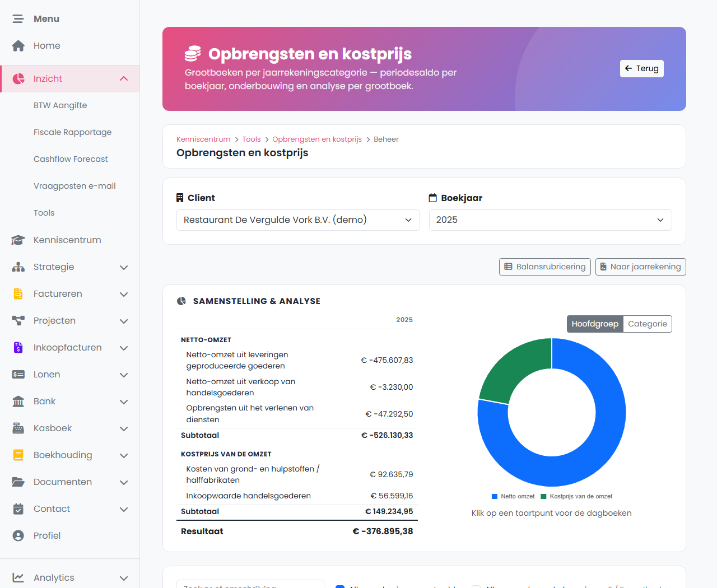Select the Tools submenu item
The width and height of the screenshot is (717, 588).
coord(44,213)
